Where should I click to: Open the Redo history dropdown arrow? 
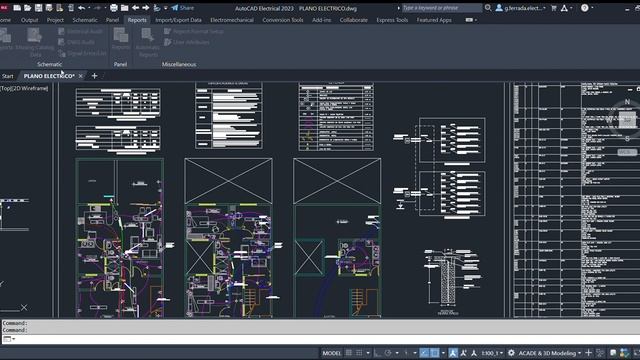[105, 8]
